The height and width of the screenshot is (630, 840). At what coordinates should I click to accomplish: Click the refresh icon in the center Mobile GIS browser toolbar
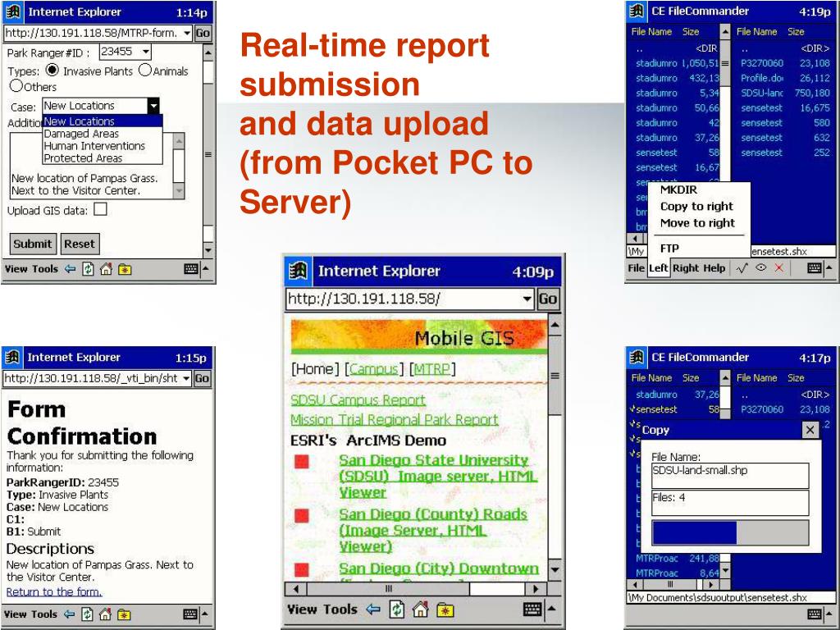[397, 609]
